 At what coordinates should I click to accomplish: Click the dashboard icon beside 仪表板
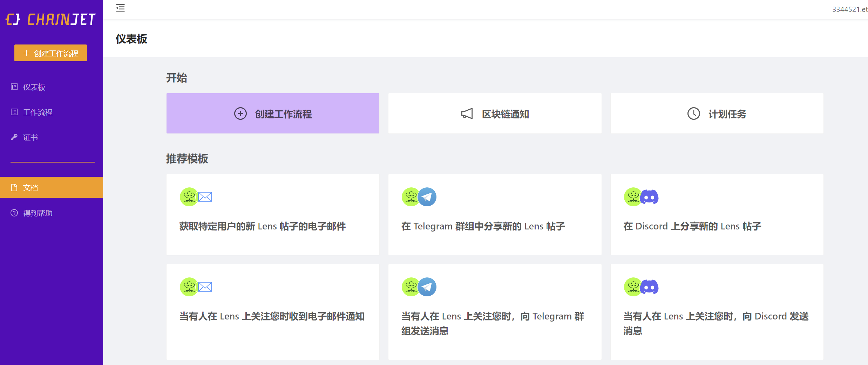point(14,87)
